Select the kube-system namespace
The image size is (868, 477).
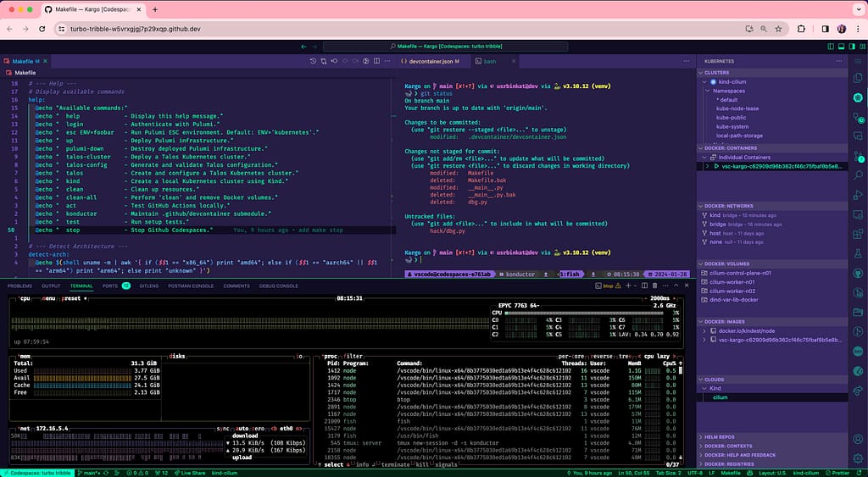[x=732, y=127]
